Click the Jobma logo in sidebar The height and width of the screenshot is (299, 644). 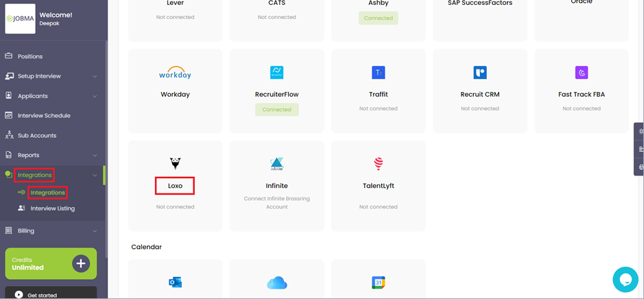(20, 19)
